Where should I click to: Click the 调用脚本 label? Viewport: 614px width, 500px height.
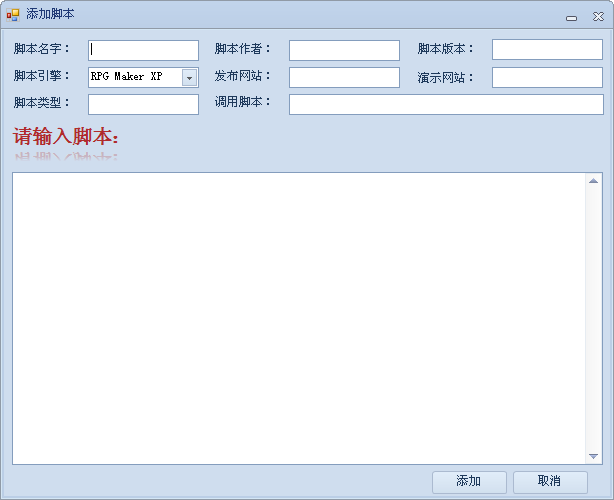click(x=242, y=102)
